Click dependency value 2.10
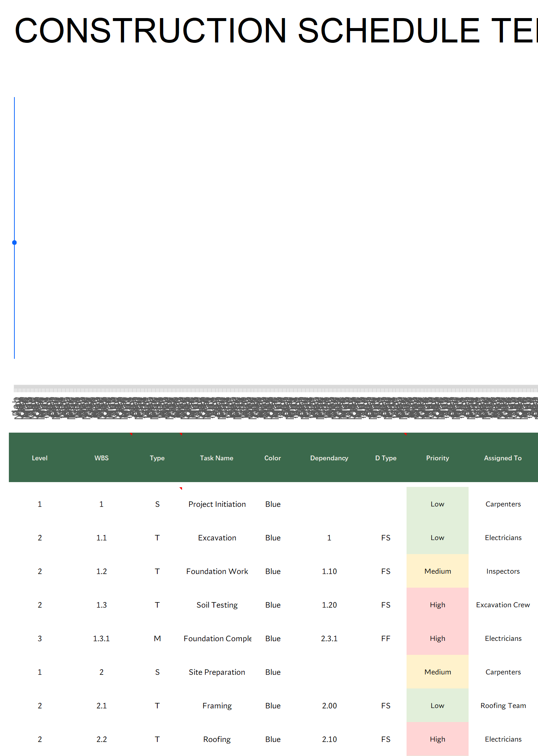 [329, 739]
